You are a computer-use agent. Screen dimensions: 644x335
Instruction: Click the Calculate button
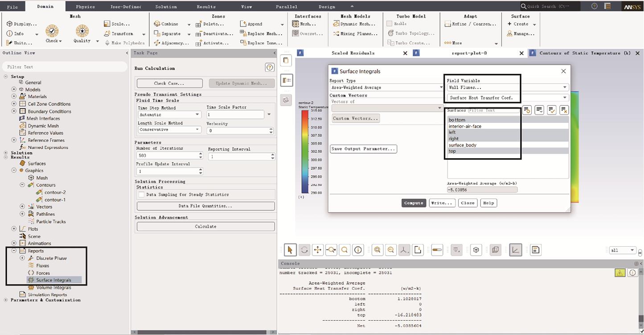[x=205, y=226]
